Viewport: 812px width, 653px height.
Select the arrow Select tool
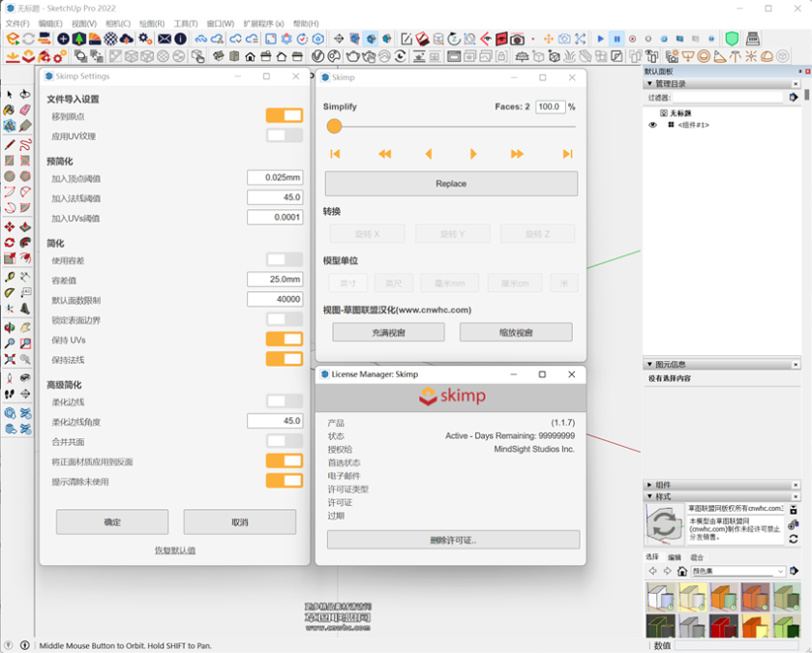pyautogui.click(x=10, y=95)
